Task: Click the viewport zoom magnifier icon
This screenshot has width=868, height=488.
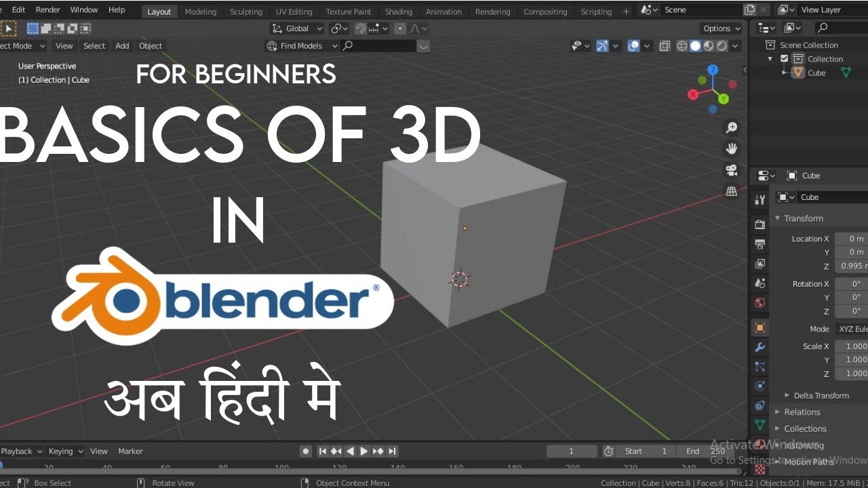Action: coord(732,127)
